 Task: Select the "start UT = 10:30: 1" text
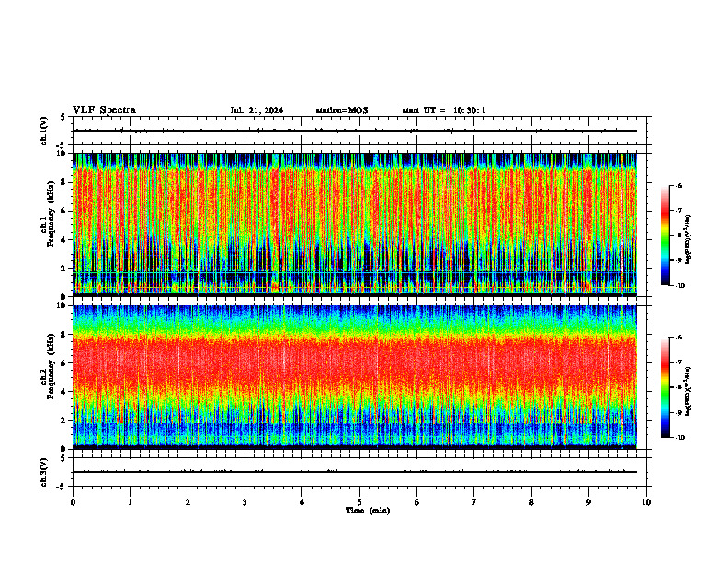(x=444, y=110)
